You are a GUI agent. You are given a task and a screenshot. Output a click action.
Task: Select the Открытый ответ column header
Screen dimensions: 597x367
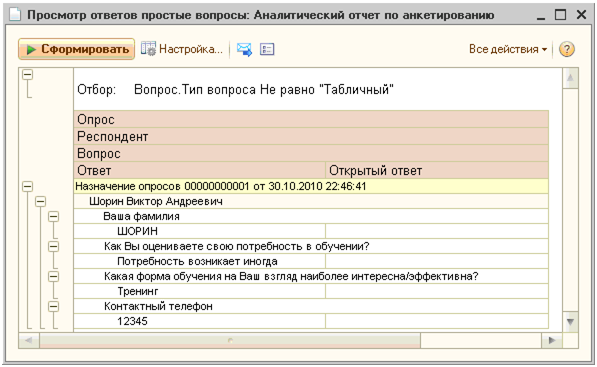[x=437, y=171]
